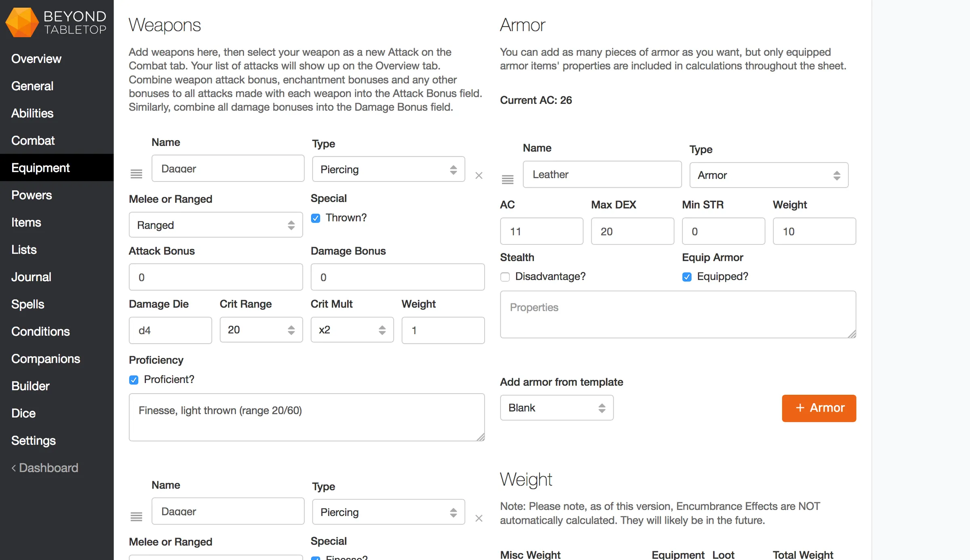Open the weapon Type dropdown showing Piercing
970x560 pixels.
pos(388,169)
